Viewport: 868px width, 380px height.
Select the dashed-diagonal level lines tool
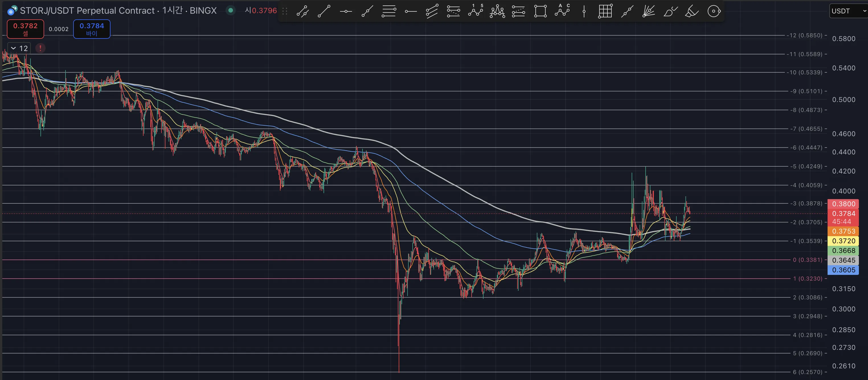[518, 11]
